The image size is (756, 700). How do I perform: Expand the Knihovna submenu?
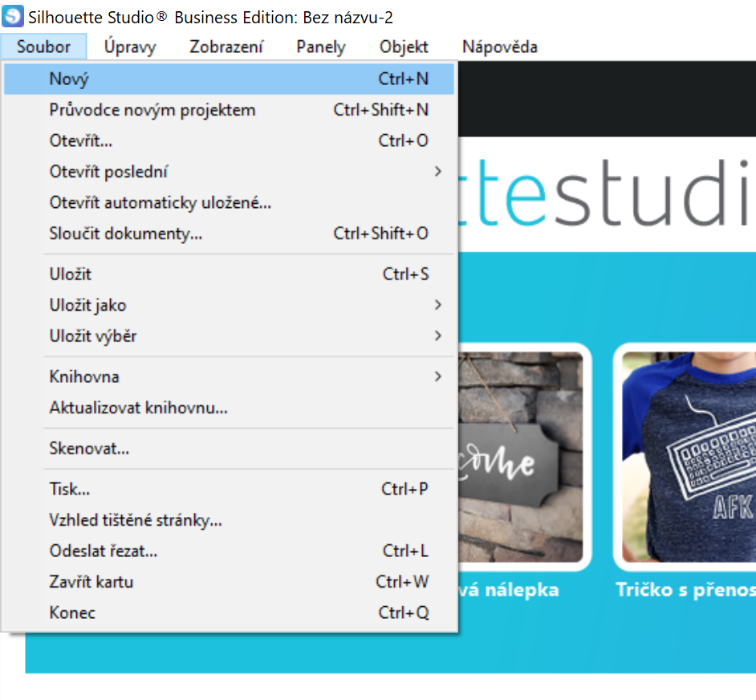(x=437, y=376)
